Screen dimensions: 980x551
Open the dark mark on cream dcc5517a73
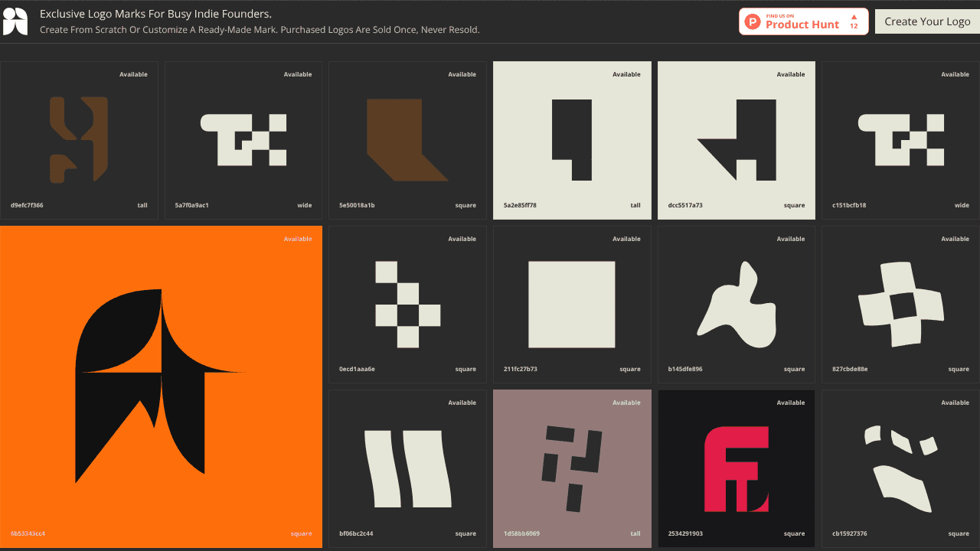click(737, 140)
